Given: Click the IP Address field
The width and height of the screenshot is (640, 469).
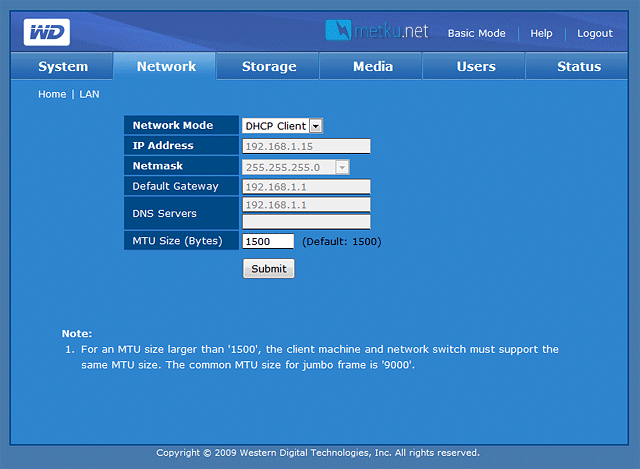Looking at the screenshot, I should pyautogui.click(x=306, y=146).
